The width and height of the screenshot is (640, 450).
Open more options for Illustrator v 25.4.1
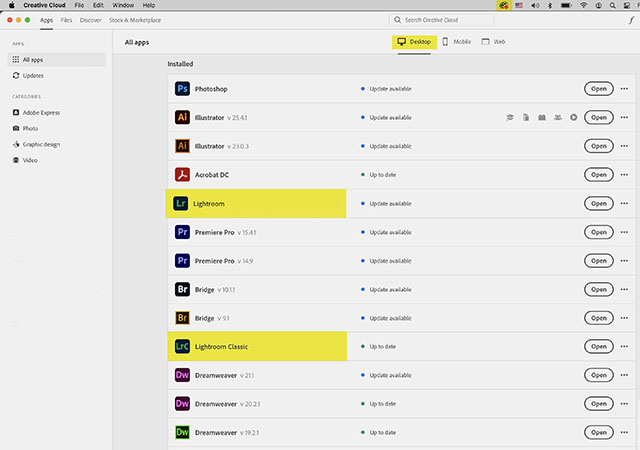tap(624, 117)
